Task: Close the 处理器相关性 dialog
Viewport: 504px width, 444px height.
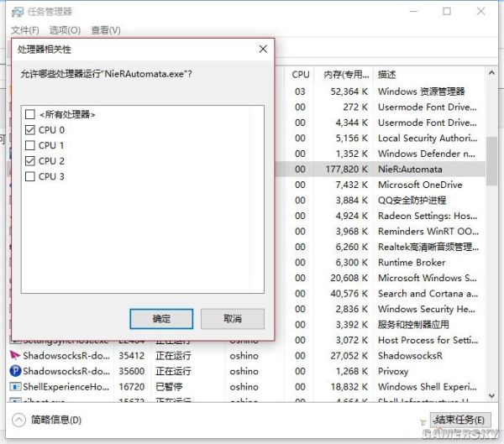Action: 263,50
